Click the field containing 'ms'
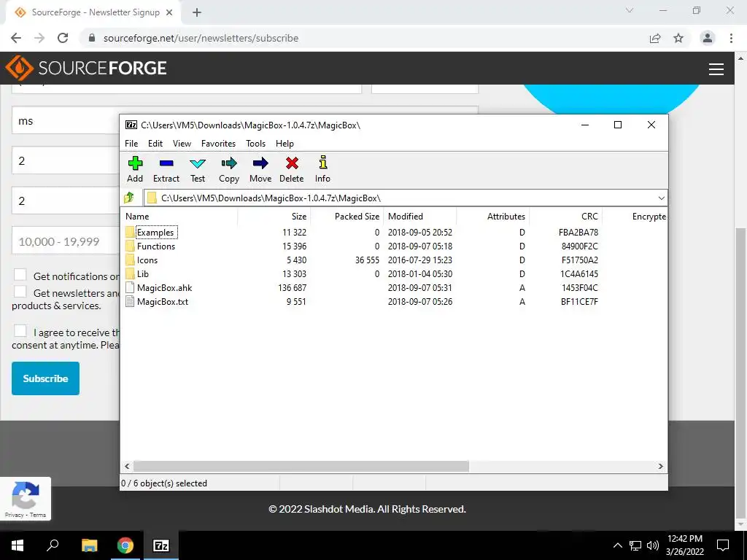The image size is (747, 560). (65, 121)
